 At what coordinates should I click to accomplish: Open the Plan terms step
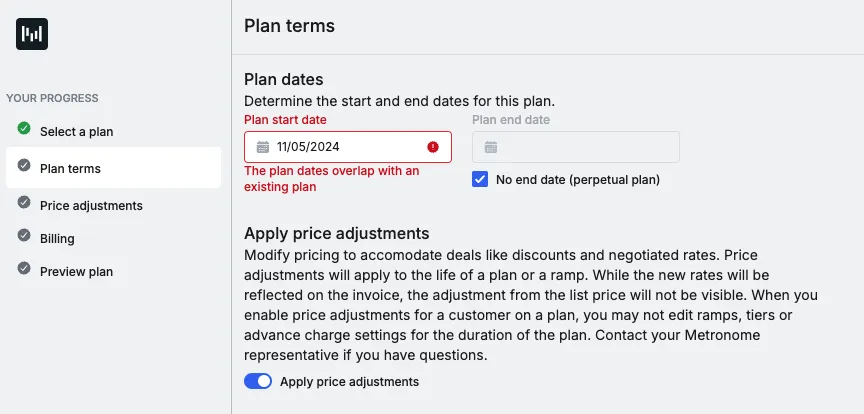point(70,168)
